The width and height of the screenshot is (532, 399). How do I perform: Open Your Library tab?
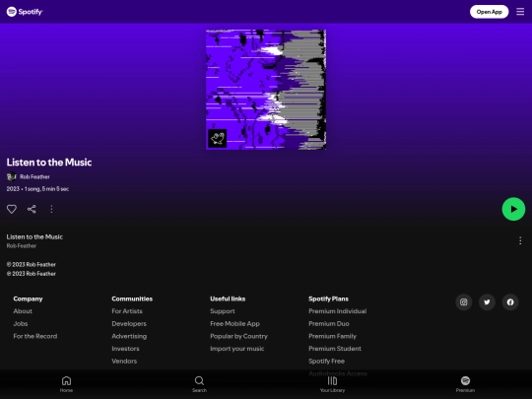333,384
